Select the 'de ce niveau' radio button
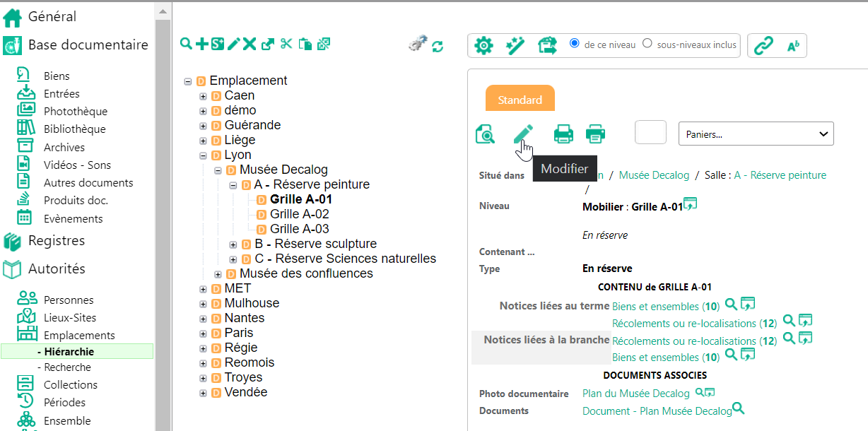 pos(575,43)
